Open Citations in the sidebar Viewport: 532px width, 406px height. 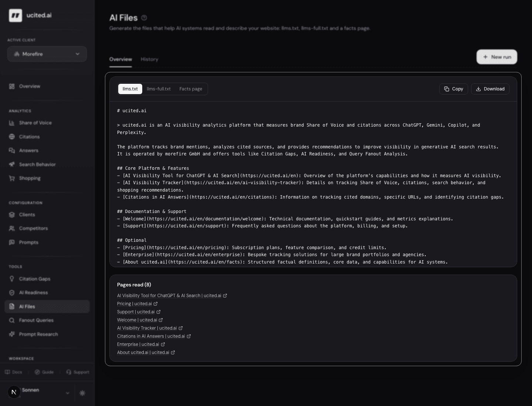pyautogui.click(x=47, y=137)
